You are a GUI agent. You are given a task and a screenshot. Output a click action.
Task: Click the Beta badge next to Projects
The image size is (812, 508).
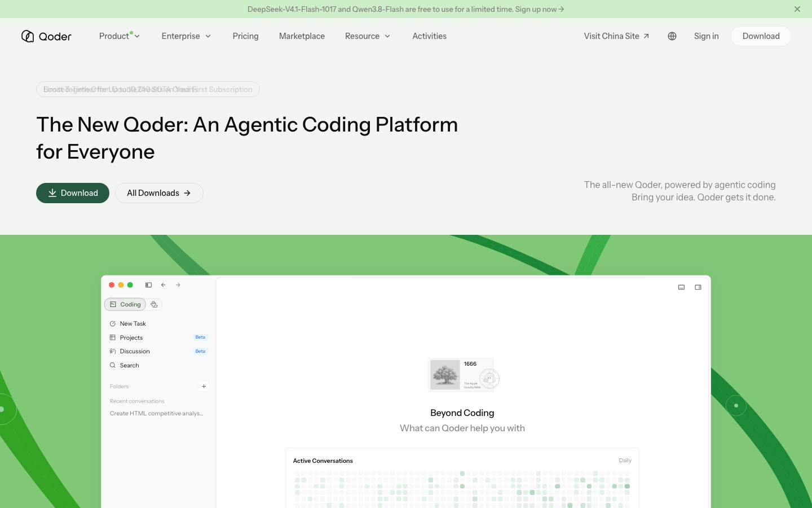click(x=200, y=338)
